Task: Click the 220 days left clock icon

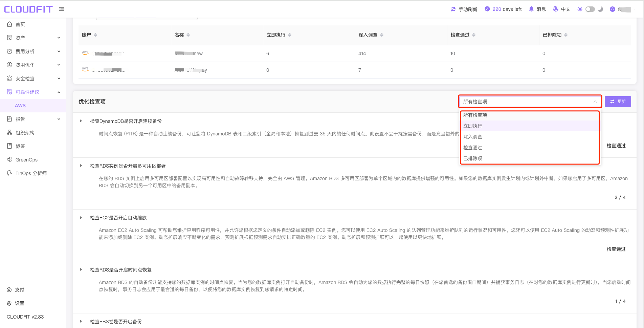Action: pyautogui.click(x=487, y=9)
